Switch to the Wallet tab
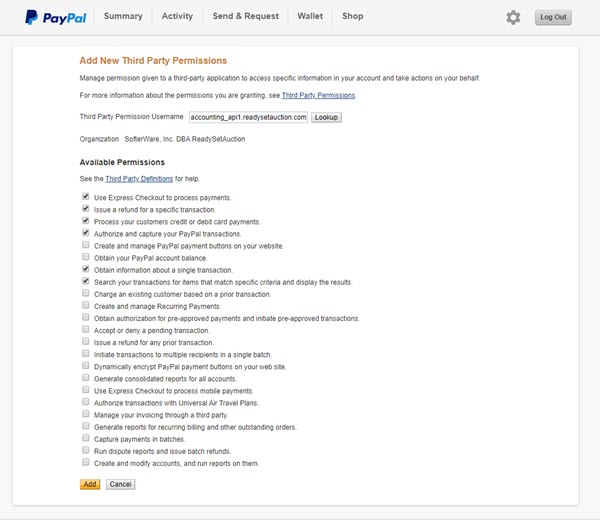Viewport: 600px width, 520px height. [310, 16]
